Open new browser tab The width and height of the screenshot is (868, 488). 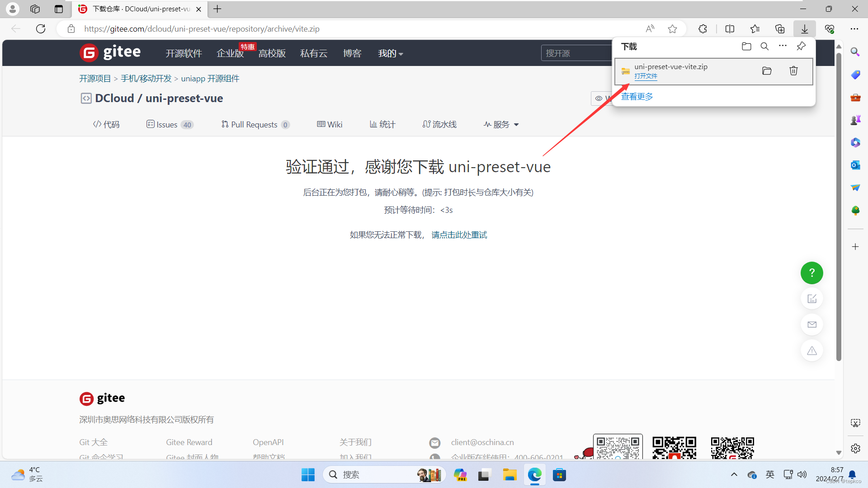point(217,9)
